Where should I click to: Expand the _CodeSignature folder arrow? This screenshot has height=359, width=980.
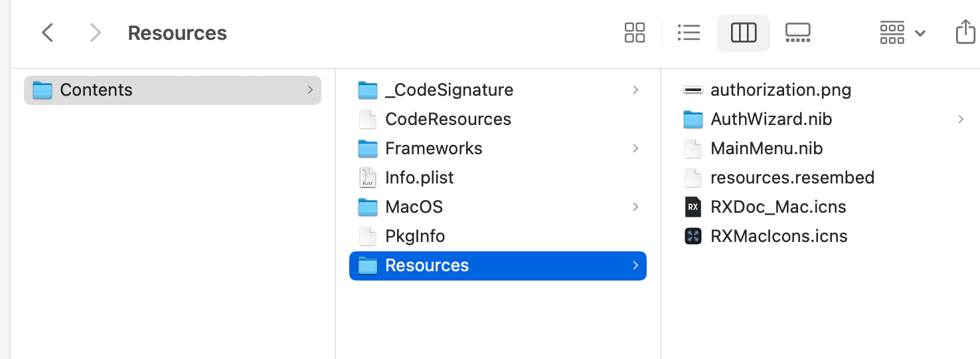coord(635,90)
